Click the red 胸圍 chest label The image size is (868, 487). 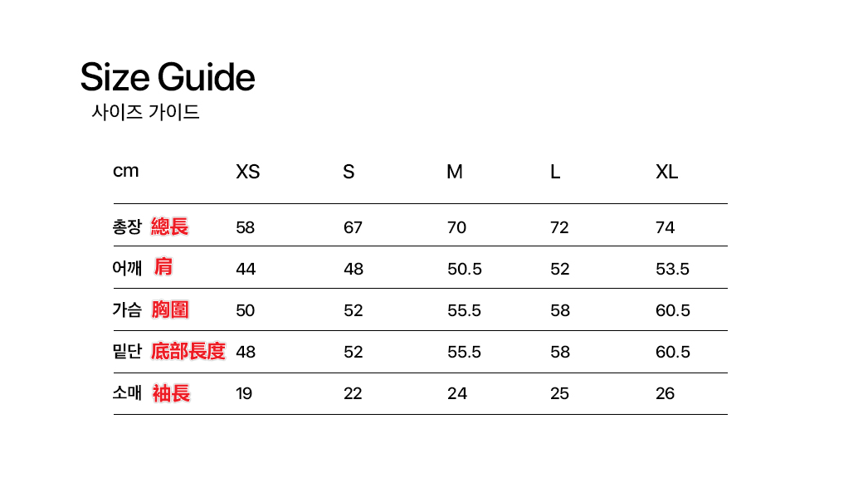pos(170,309)
